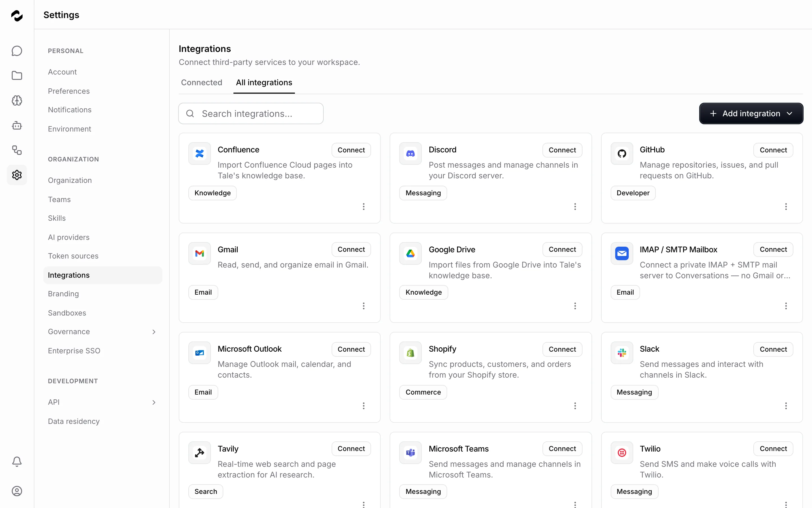Go to Notifications settings

coord(103,110)
